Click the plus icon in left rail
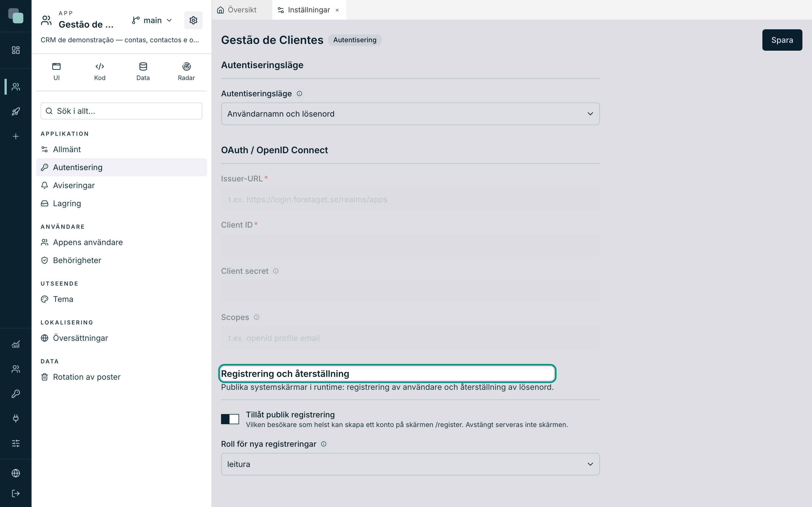This screenshot has width=812, height=507. 16,137
